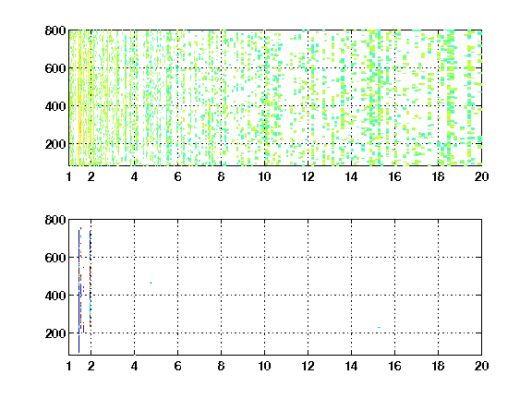Select the cyan dash near x=15 in bottom plot

379,327
